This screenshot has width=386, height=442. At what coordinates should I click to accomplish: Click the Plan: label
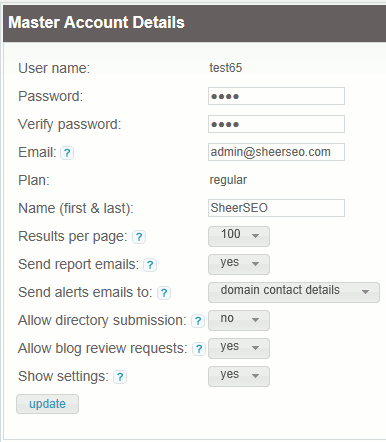(x=34, y=180)
